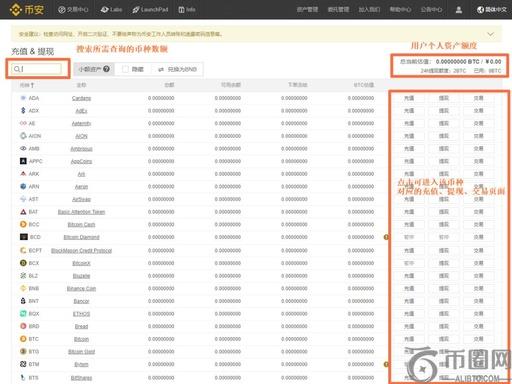Click the Binance logo in header
The height and width of the screenshot is (384, 512).
[x=27, y=10]
